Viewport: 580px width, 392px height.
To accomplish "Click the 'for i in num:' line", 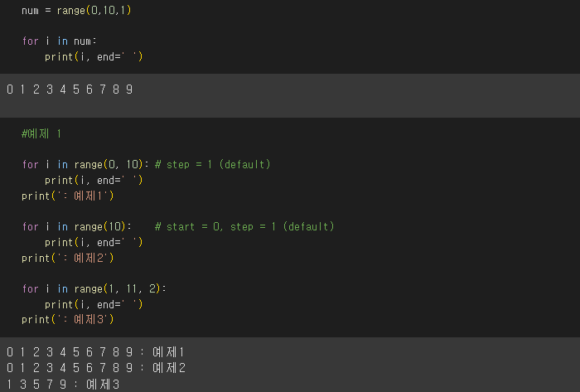I will click(59, 41).
